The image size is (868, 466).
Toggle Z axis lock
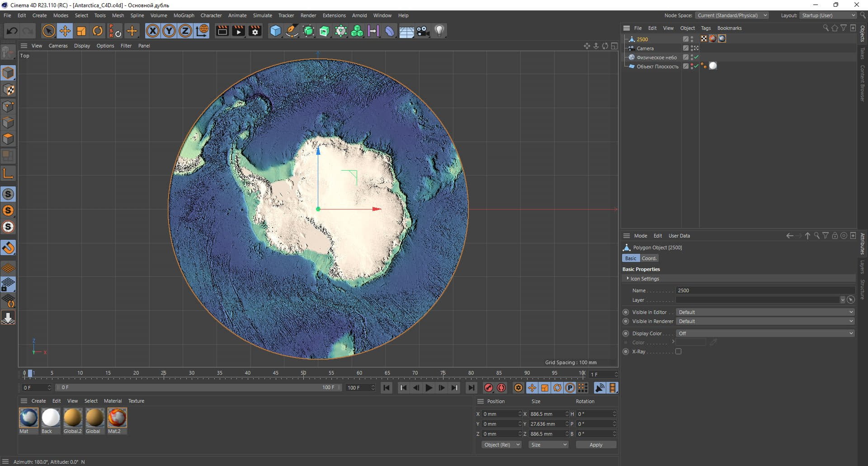(x=185, y=31)
